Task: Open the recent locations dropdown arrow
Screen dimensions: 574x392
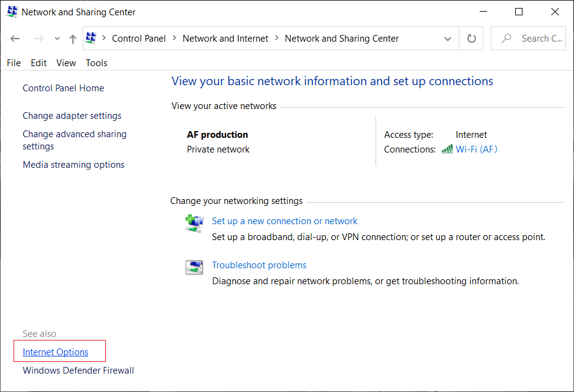Action: 57,39
